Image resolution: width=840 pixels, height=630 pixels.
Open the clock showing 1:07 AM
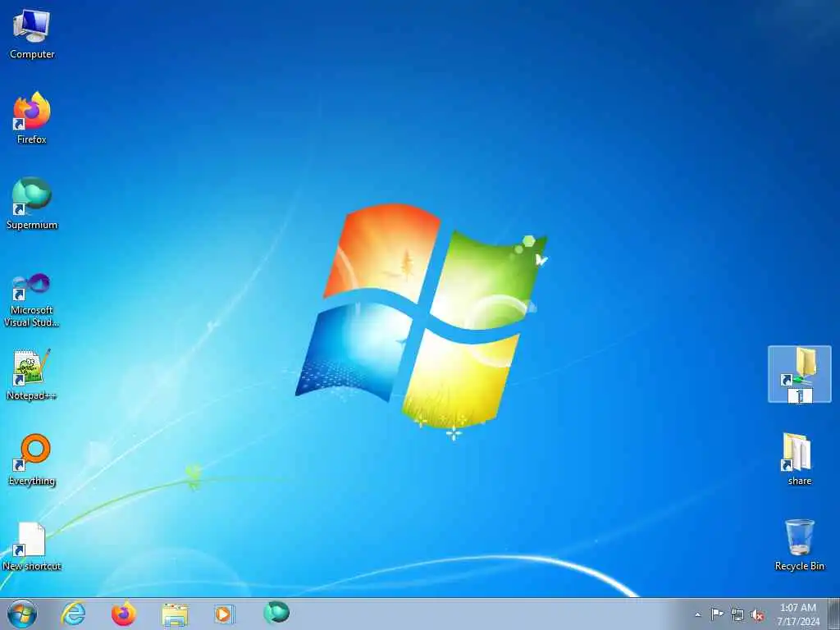coord(798,614)
